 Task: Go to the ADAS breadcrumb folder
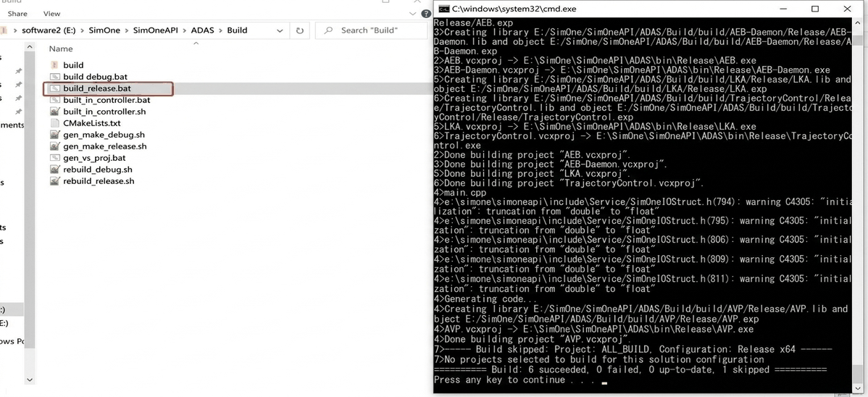point(203,30)
